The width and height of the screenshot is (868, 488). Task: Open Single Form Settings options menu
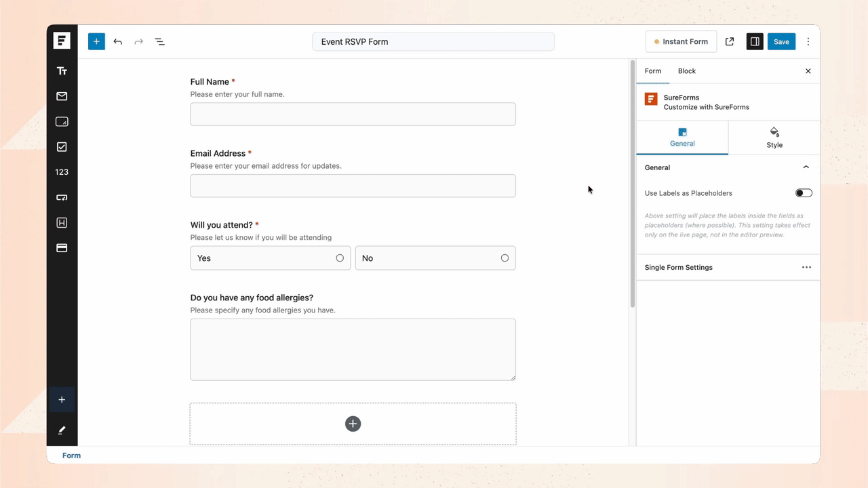pyautogui.click(x=806, y=267)
